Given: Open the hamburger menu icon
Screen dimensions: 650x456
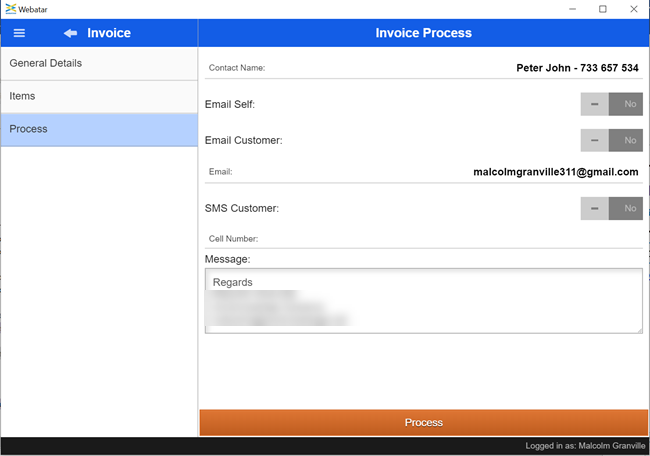Looking at the screenshot, I should coord(19,33).
